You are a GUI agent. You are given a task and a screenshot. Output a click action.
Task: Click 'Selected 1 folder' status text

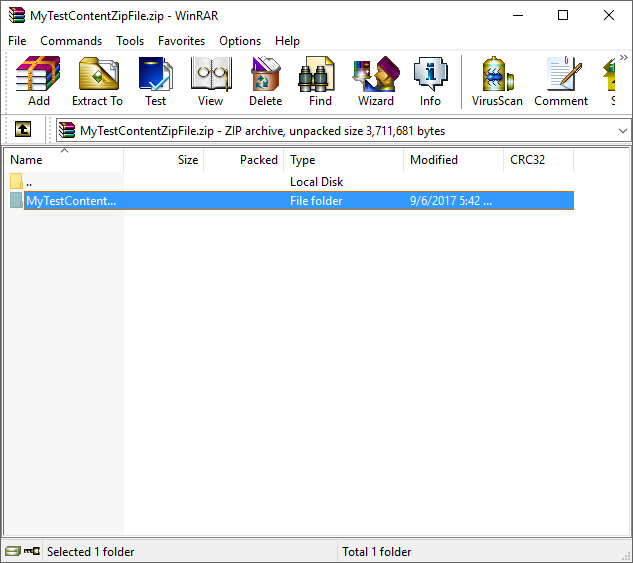pyautogui.click(x=90, y=551)
